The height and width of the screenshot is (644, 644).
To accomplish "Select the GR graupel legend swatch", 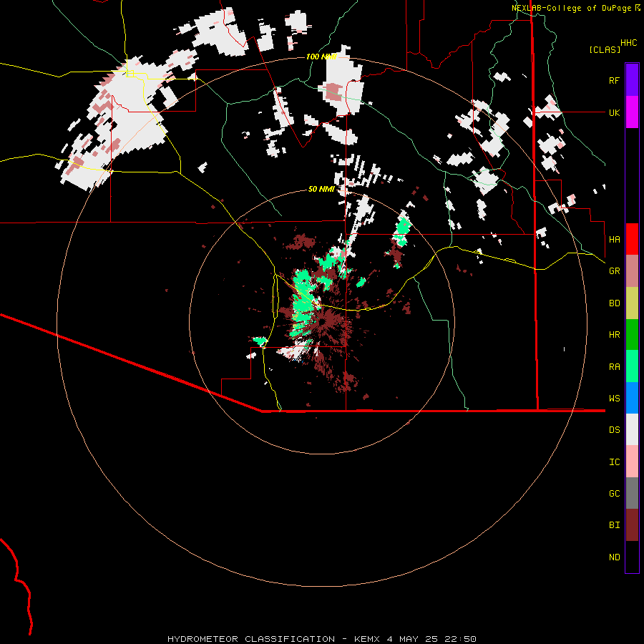I will (632, 271).
